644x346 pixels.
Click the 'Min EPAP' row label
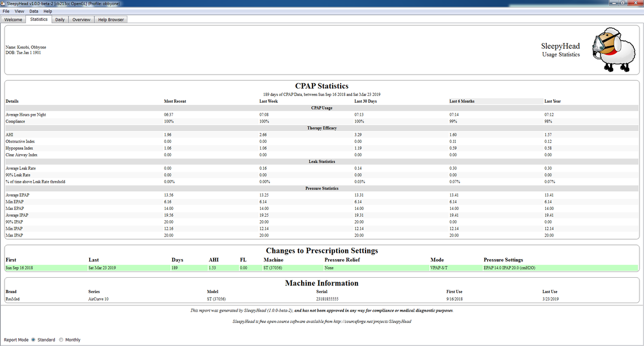click(14, 202)
